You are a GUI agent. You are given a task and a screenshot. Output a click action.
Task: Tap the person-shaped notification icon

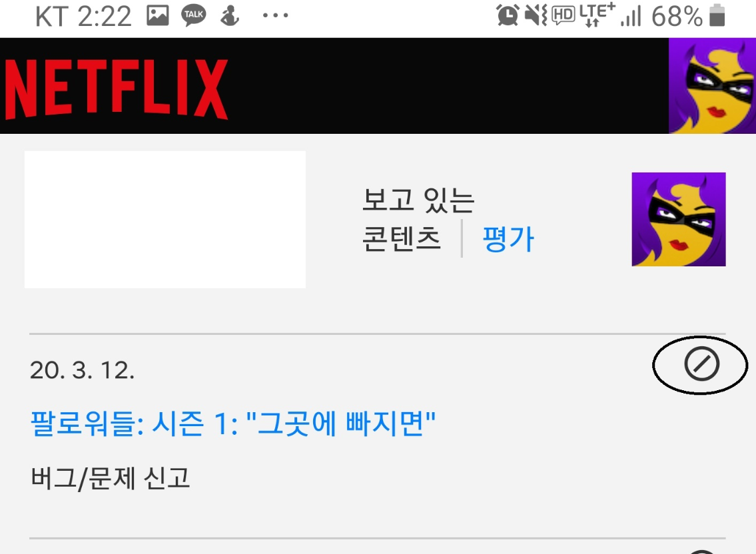(x=230, y=15)
